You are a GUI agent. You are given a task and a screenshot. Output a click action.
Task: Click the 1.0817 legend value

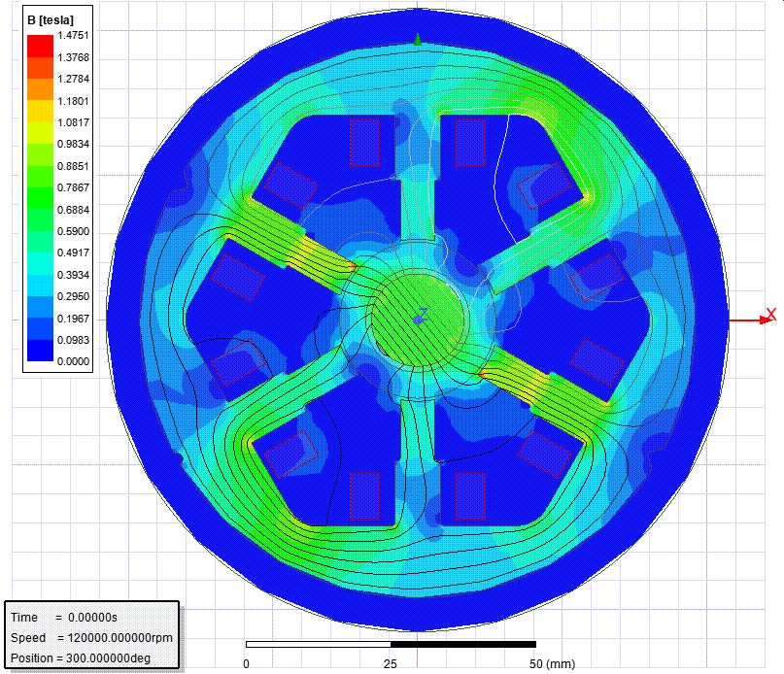(73, 122)
